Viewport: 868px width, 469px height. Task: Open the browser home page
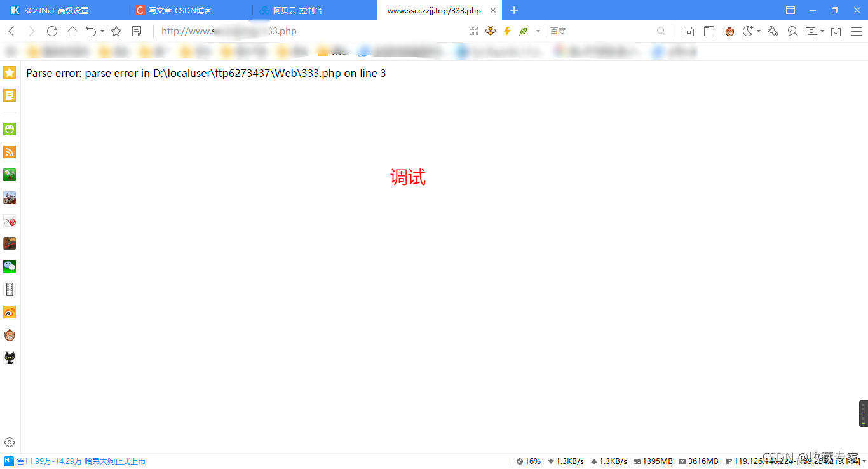point(72,31)
